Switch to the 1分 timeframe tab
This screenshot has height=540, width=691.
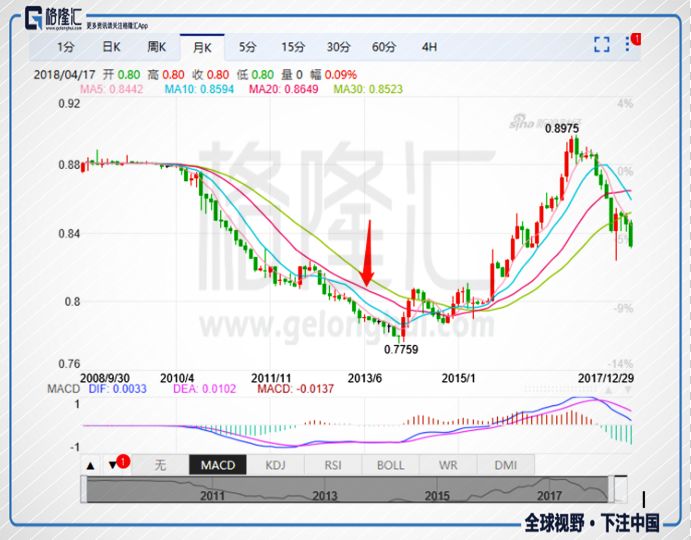65,47
